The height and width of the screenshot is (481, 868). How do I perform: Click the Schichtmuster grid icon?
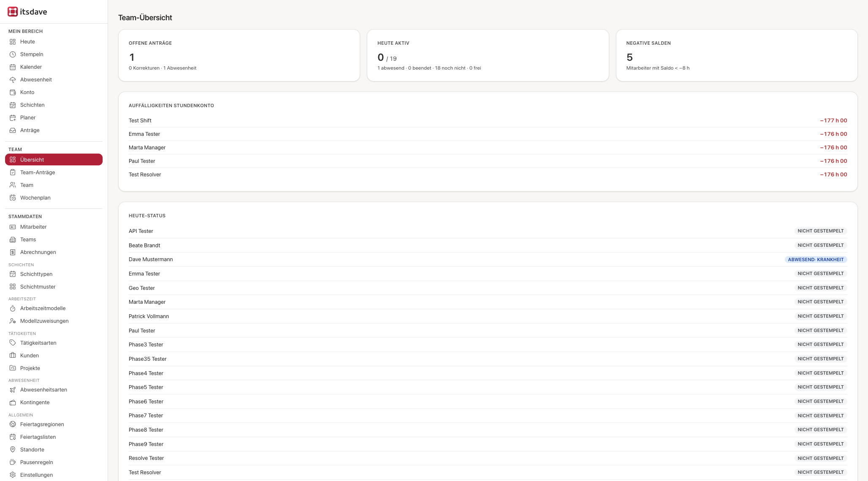pos(13,287)
